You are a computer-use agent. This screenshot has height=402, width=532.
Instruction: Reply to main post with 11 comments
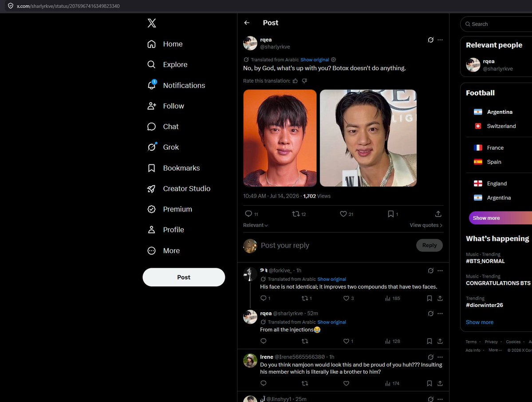252,214
